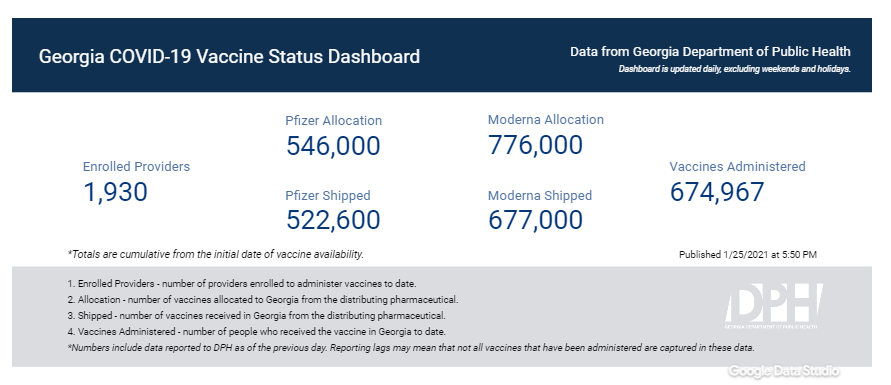
Task: Click the Enrolled Providers value 1,930
Action: [x=115, y=192]
